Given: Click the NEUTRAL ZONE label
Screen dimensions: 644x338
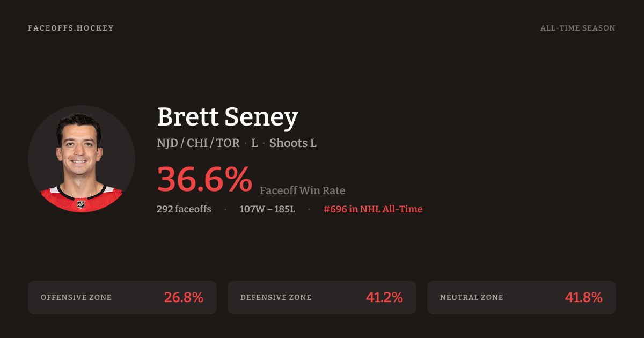Looking at the screenshot, I should point(472,297).
